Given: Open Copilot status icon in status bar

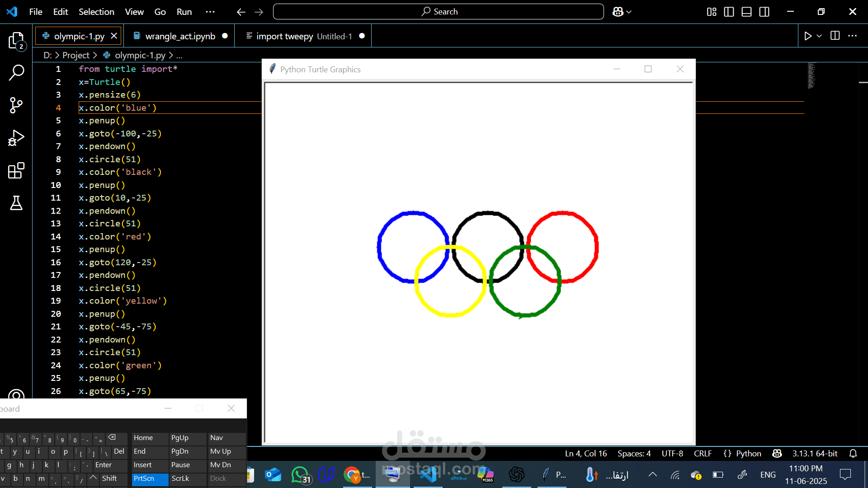Looking at the screenshot, I should (x=777, y=453).
